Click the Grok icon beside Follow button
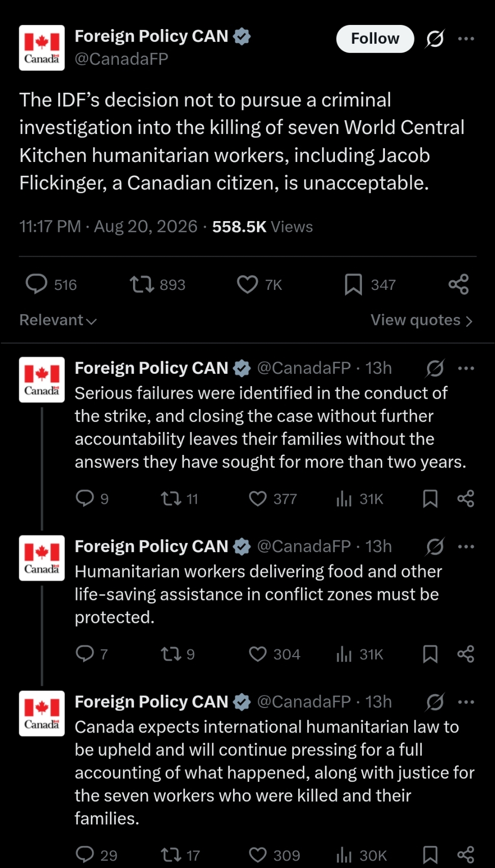495x868 pixels. click(435, 39)
